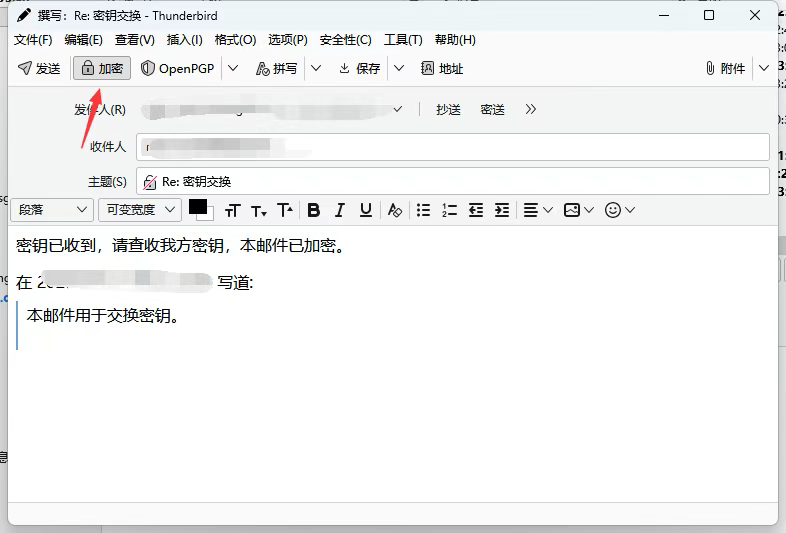Click the remove text formatting icon

coord(395,210)
